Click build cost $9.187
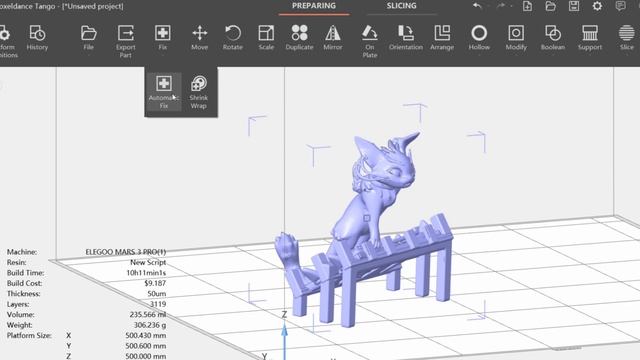Screen dimensions: 640x360 pos(155,283)
